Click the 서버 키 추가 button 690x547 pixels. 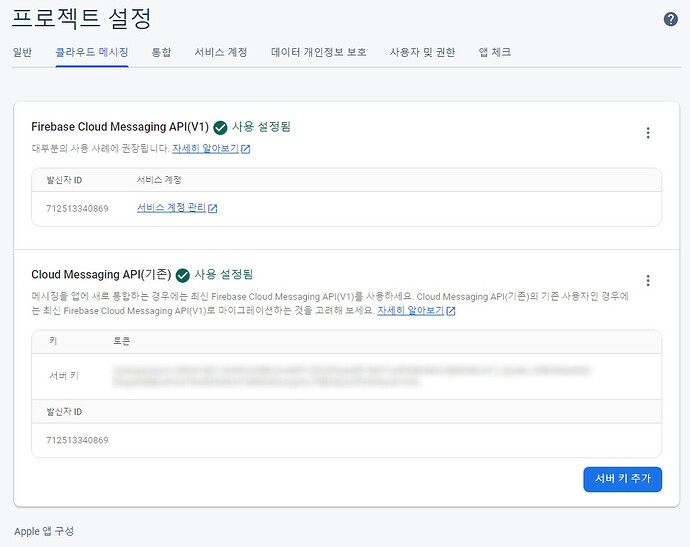click(623, 479)
